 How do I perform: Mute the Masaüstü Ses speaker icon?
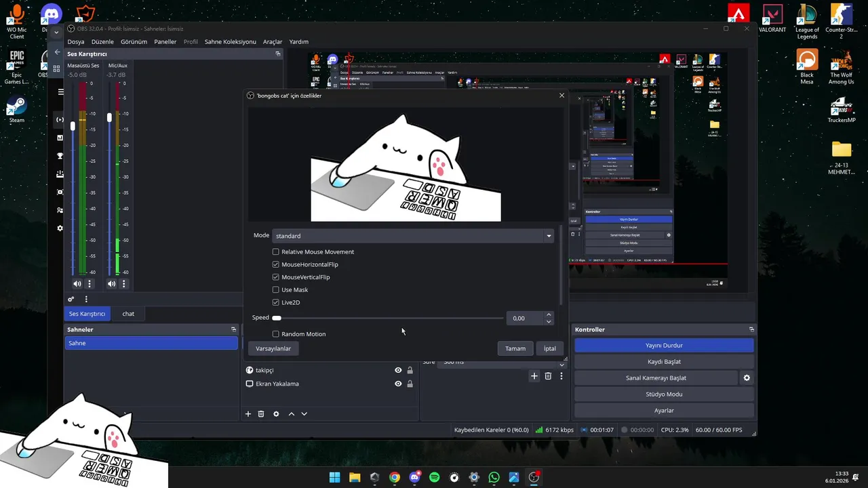click(77, 284)
